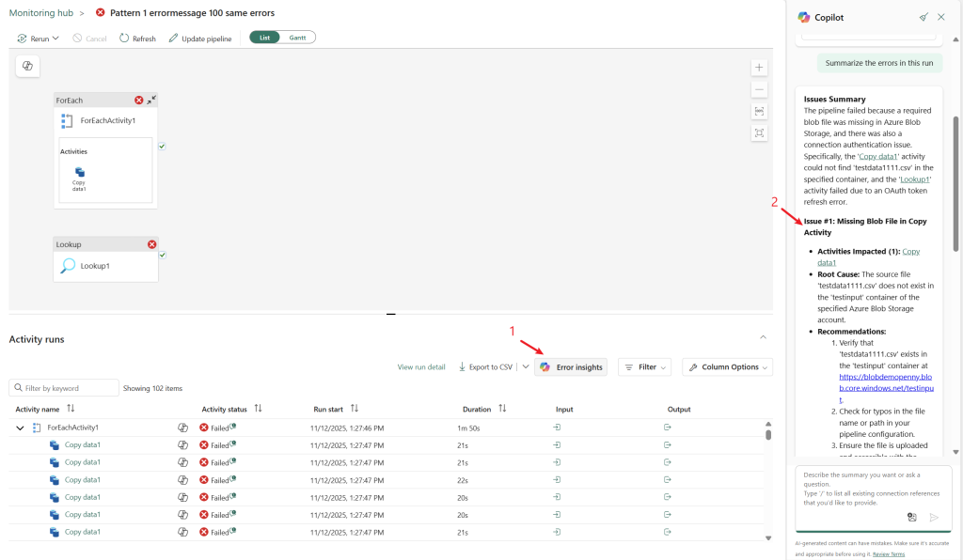Open the Output icon for ForEachActivity1
963x560 pixels.
[666, 427]
